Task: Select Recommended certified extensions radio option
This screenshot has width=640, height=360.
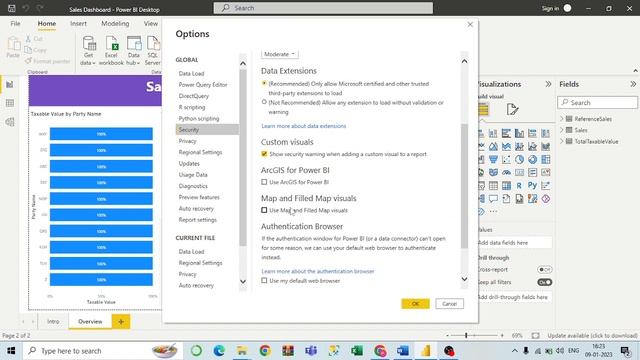Action: tap(264, 83)
